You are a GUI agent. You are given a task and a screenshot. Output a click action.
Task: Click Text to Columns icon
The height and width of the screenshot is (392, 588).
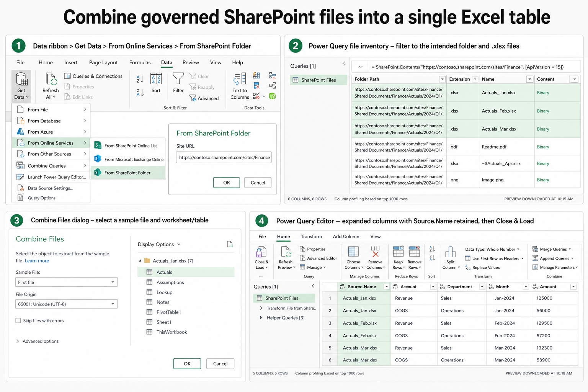tap(240, 79)
